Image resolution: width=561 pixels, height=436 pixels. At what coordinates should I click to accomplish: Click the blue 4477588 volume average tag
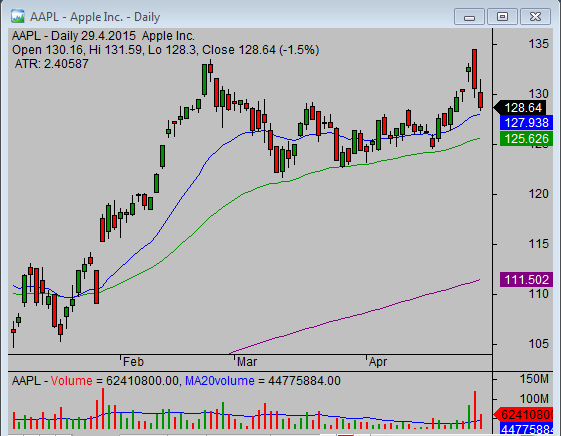point(526,429)
